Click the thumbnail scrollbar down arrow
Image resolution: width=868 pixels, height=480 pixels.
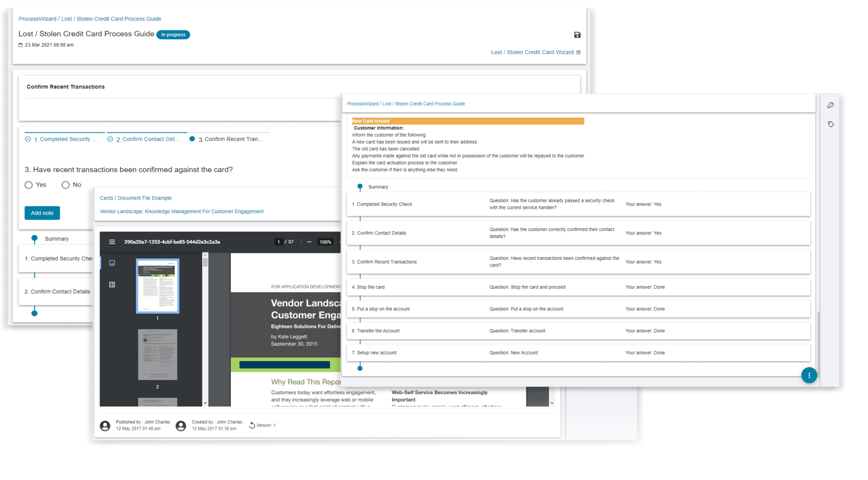(205, 403)
